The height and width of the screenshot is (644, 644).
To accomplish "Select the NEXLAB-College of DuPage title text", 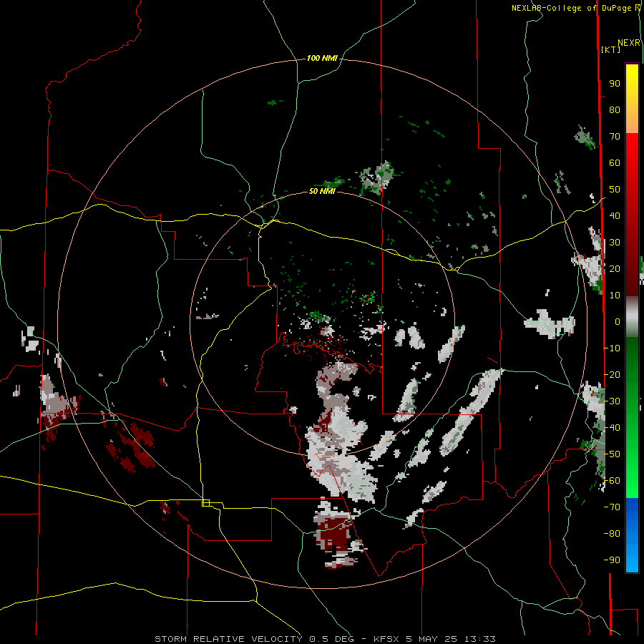I will pos(575,8).
